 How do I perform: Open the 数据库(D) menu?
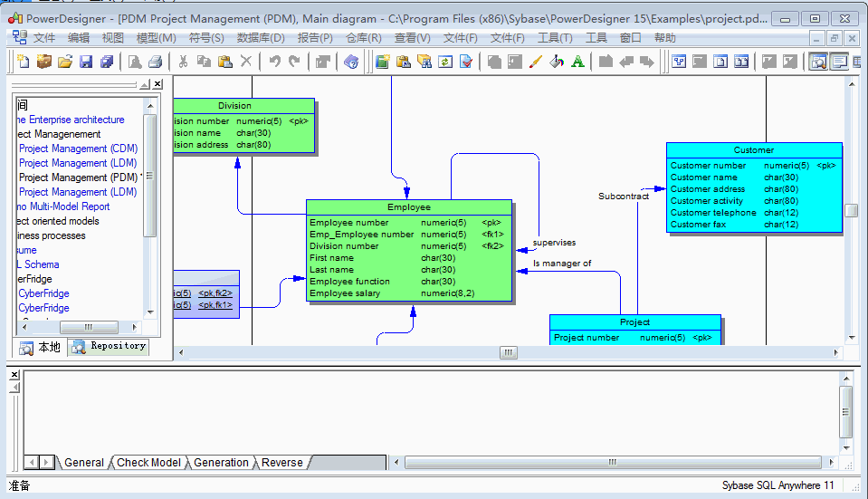click(261, 38)
